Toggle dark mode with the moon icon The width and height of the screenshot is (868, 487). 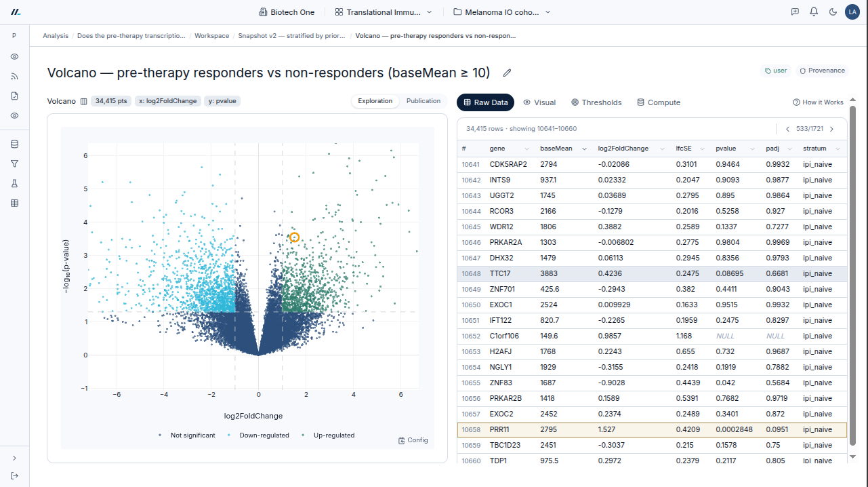click(833, 12)
